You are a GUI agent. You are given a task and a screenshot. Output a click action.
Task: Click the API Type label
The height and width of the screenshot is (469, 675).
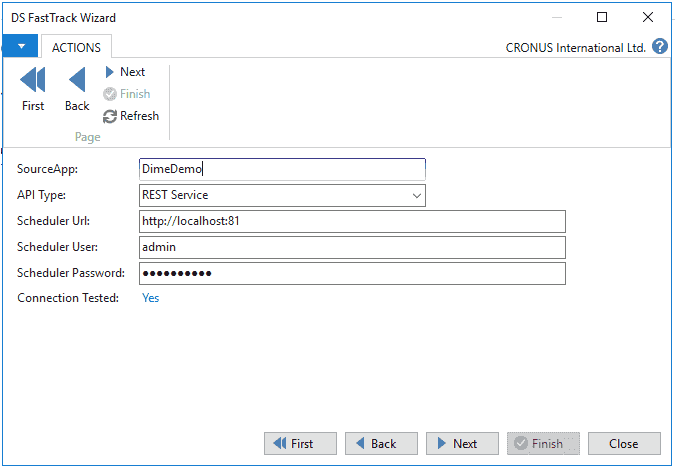[x=41, y=195]
